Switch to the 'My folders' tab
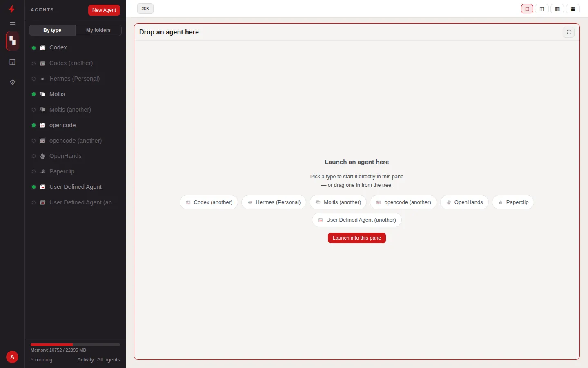 [98, 30]
